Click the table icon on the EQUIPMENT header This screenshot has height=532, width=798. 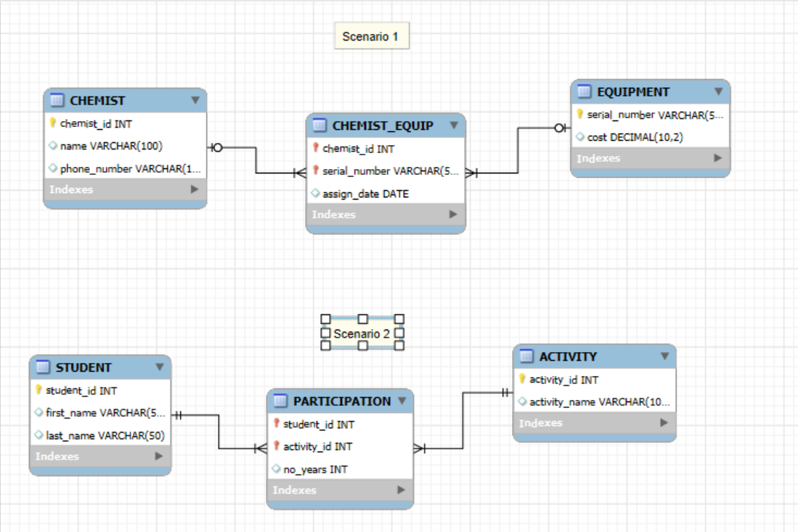[x=582, y=93]
